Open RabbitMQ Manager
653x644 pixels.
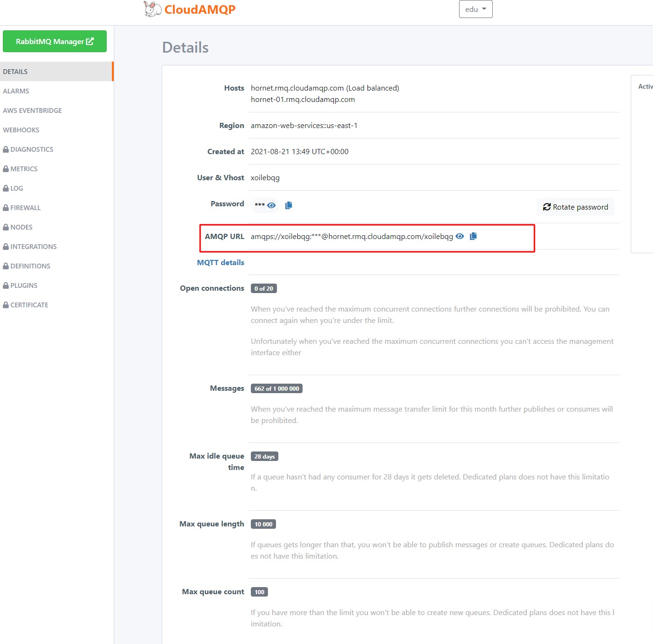pyautogui.click(x=55, y=41)
